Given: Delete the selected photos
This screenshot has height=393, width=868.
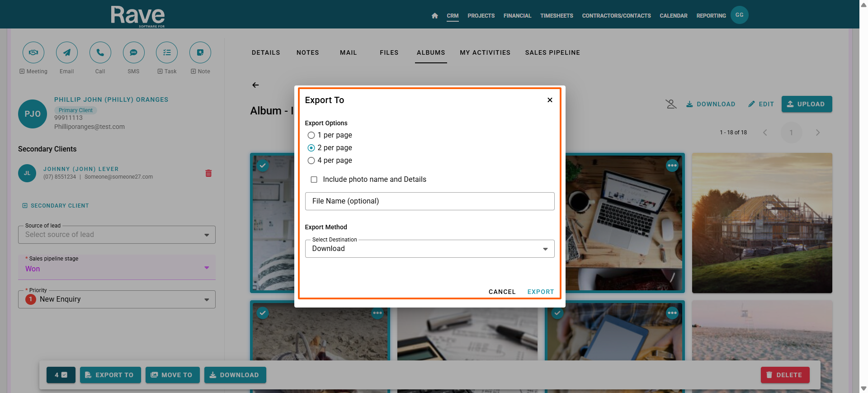Looking at the screenshot, I should pyautogui.click(x=785, y=375).
